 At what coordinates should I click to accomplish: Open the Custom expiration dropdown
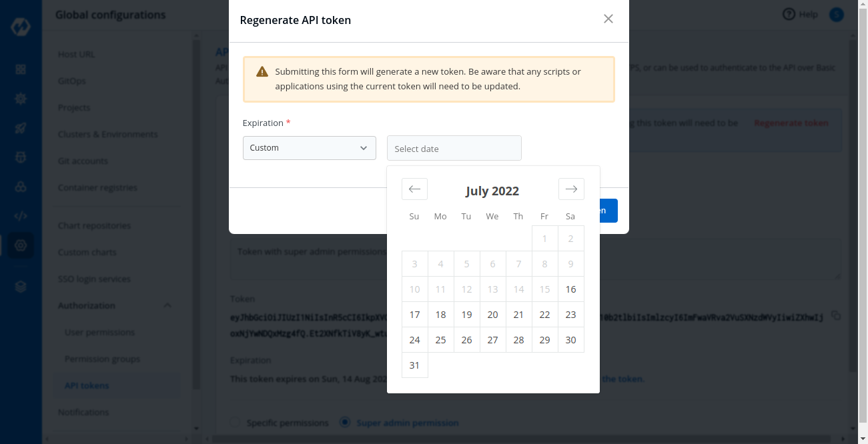[309, 148]
